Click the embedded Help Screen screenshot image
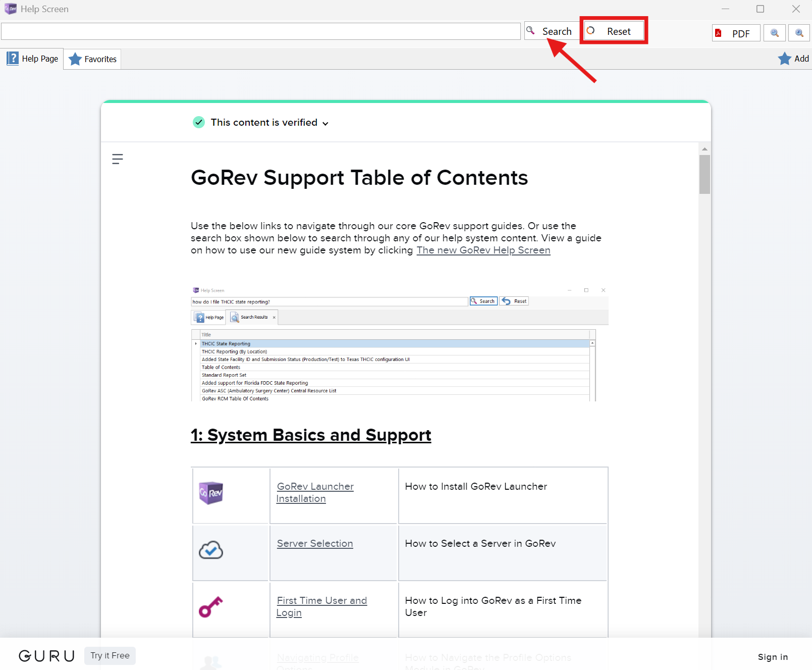Image resolution: width=812 pixels, height=670 pixels. (x=400, y=343)
